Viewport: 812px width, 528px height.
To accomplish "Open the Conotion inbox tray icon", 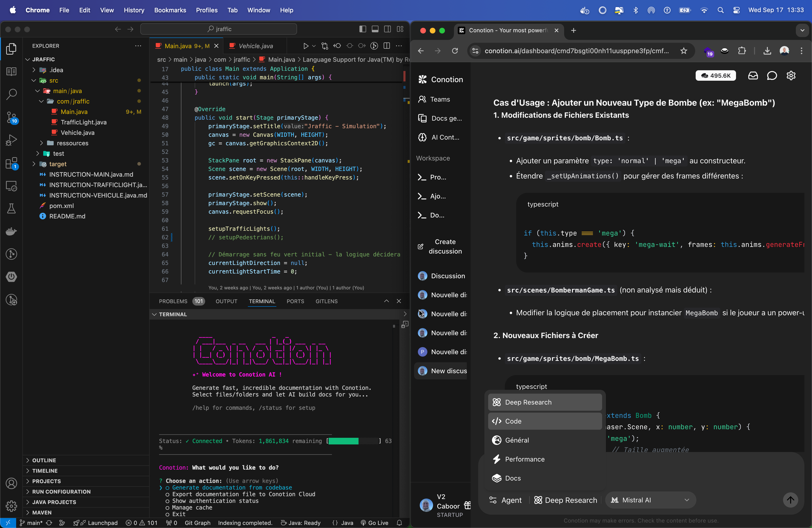I will tap(753, 75).
